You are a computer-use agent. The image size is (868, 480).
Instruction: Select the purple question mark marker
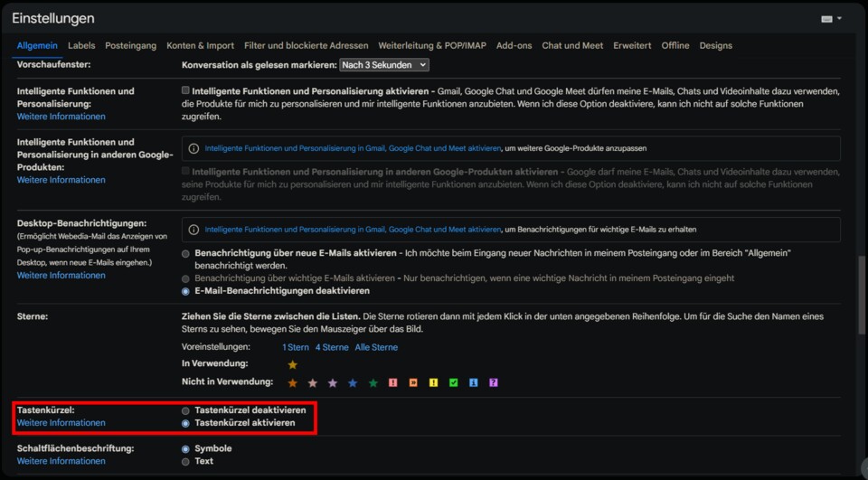pyautogui.click(x=494, y=382)
